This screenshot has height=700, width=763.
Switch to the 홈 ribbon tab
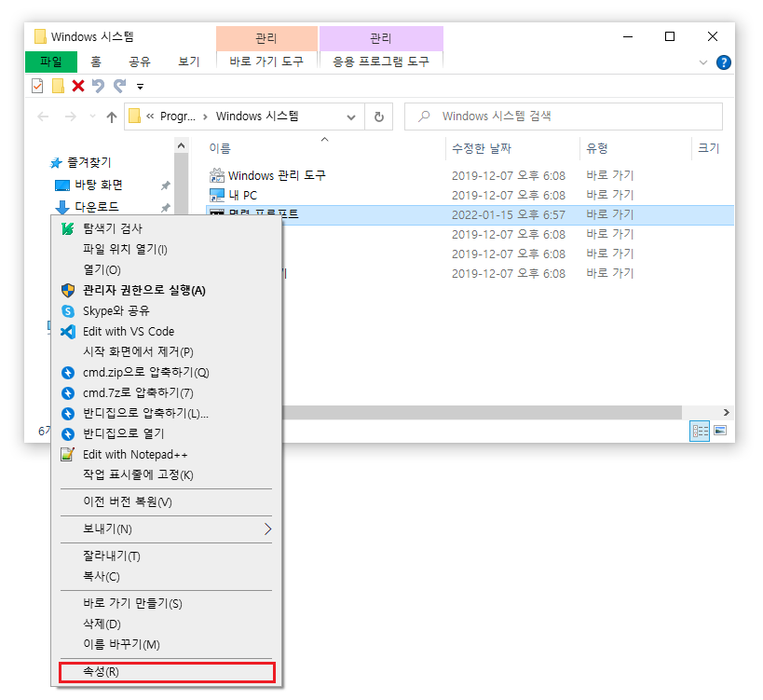96,62
